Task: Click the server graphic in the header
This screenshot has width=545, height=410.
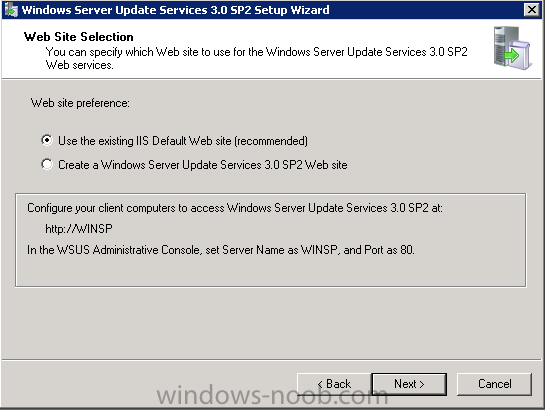Action: [x=512, y=48]
